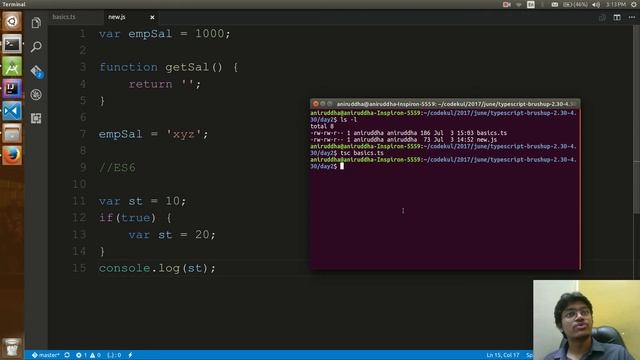Click the master branch in the status bar
The height and width of the screenshot is (360, 640).
tap(46, 355)
